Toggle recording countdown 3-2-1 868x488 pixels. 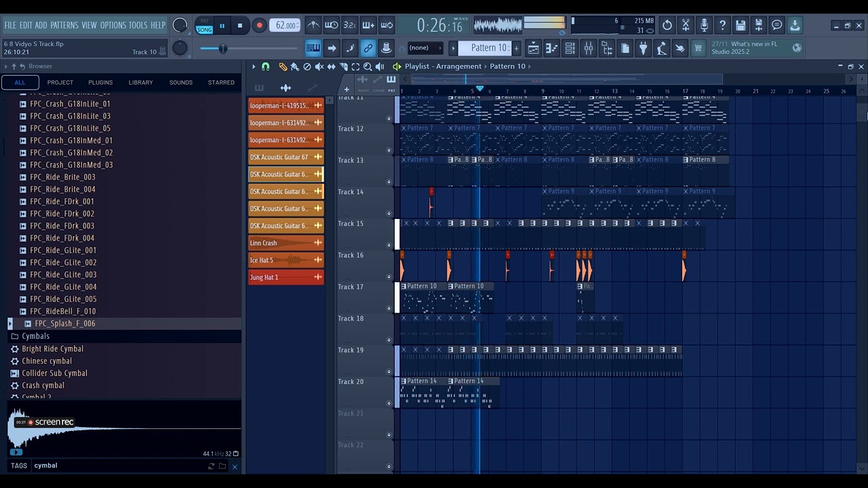coord(349,26)
